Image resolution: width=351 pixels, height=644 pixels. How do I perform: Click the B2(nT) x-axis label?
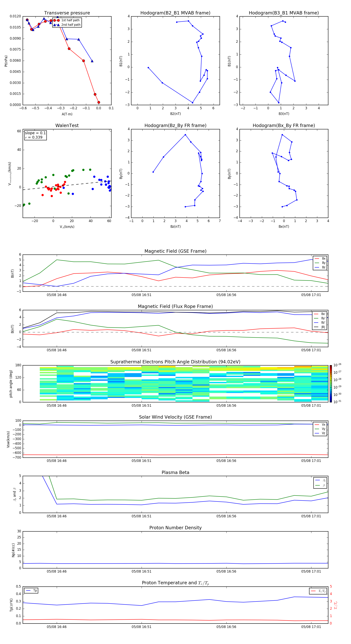click(175, 114)
